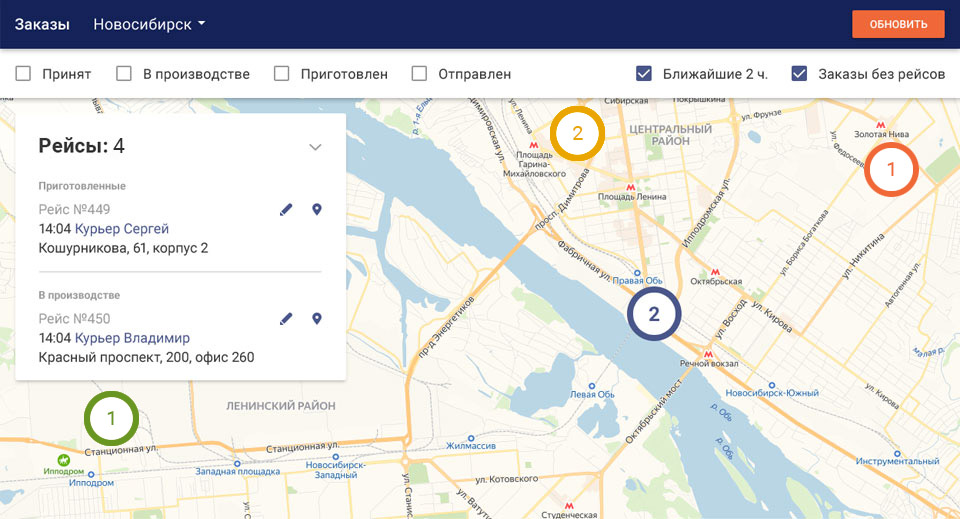
Task: Click the Октябрьский мост map label
Action: (653, 411)
